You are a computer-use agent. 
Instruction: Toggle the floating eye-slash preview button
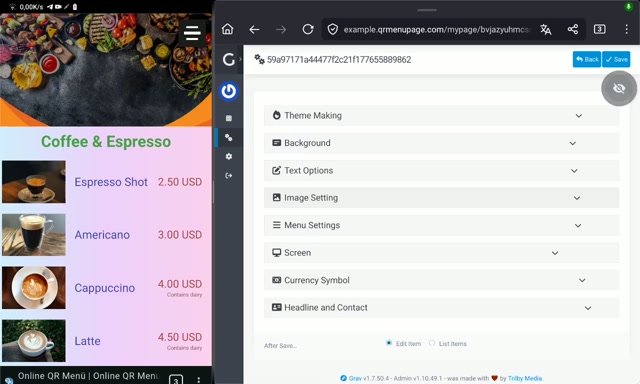(619, 88)
